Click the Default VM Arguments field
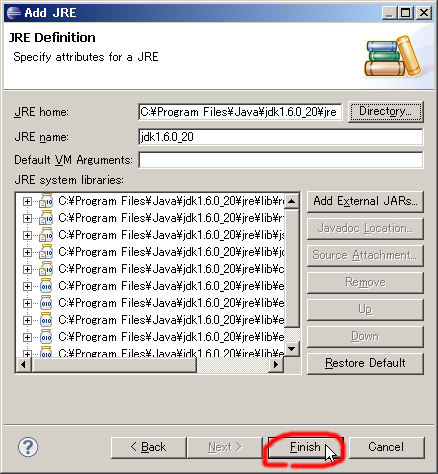The image size is (438, 474). 281,160
